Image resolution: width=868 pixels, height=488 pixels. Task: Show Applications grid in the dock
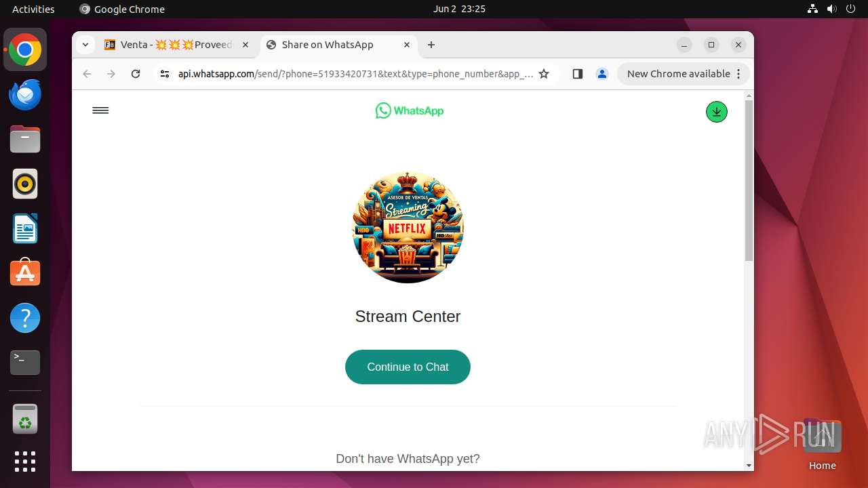click(x=25, y=462)
